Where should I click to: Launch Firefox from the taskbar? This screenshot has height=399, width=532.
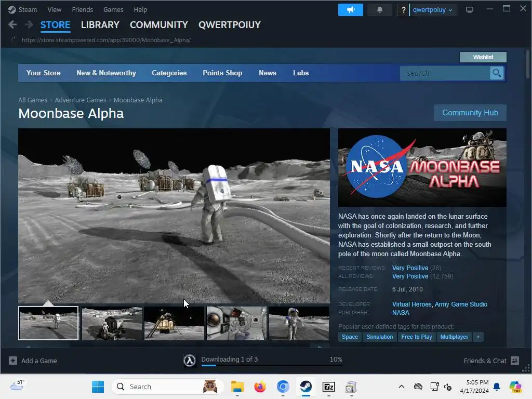(260, 387)
